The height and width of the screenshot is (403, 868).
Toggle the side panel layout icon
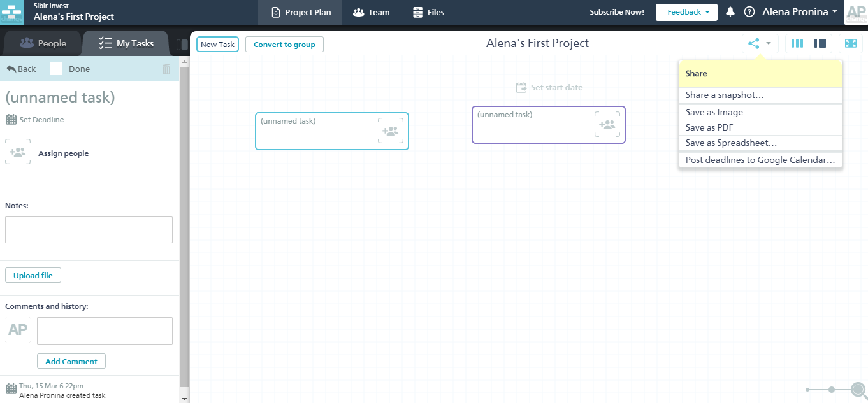820,43
